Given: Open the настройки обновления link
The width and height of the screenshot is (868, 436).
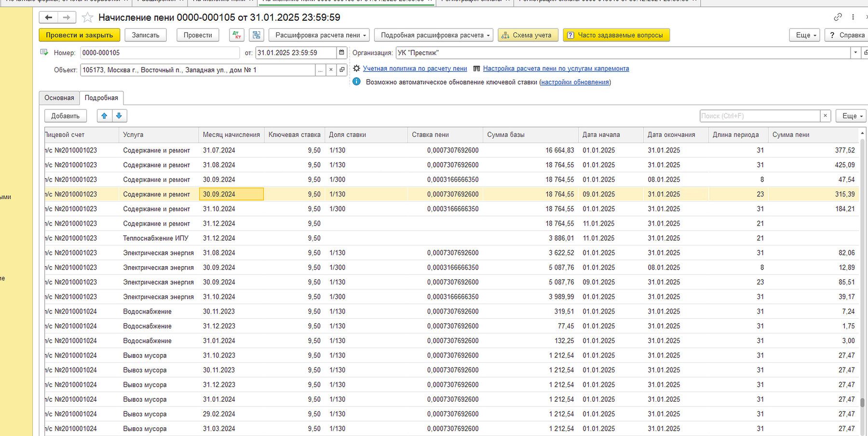Looking at the screenshot, I should point(575,82).
